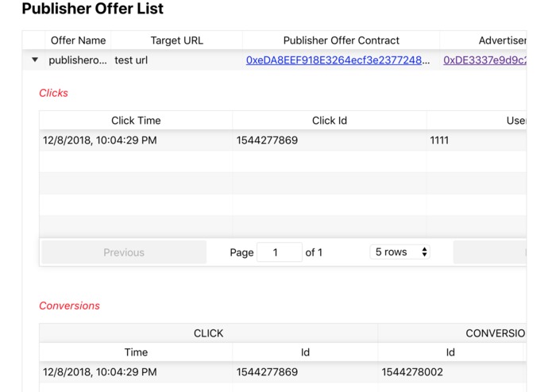Open the 0xeDA8EEF918E3264ecf3e2377248 contract link
This screenshot has height=392, width=552.
[338, 60]
